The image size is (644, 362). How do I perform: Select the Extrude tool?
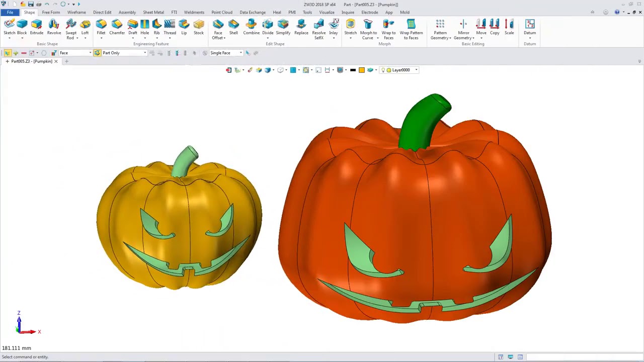click(36, 28)
